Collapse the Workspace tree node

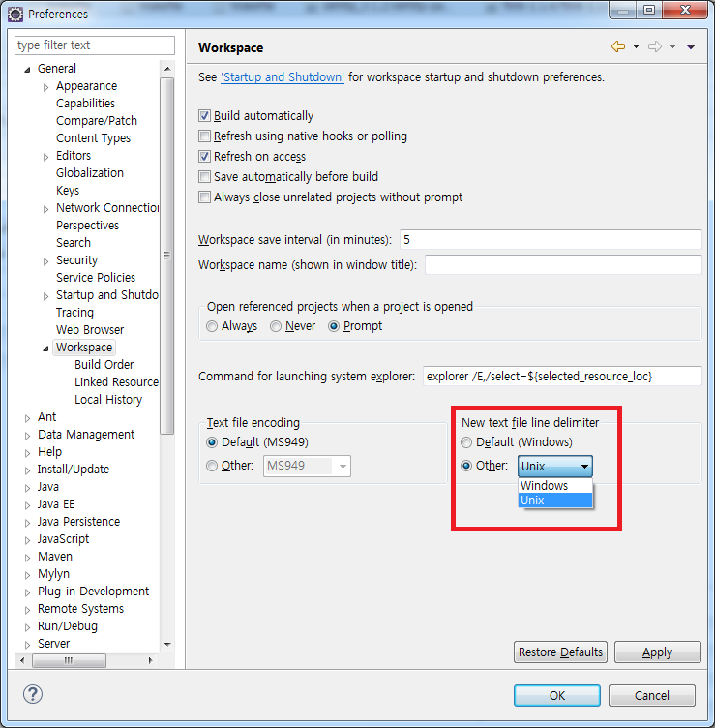tap(45, 349)
